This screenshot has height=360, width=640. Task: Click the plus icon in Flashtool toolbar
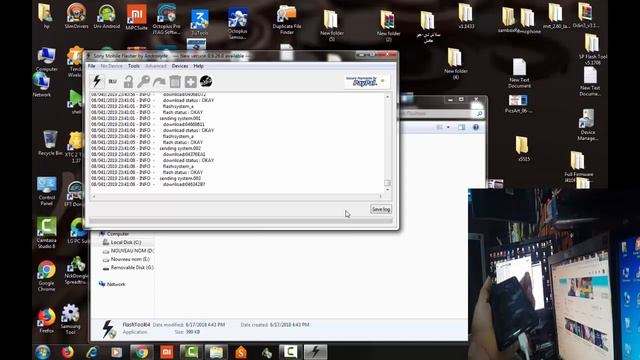tap(191, 82)
